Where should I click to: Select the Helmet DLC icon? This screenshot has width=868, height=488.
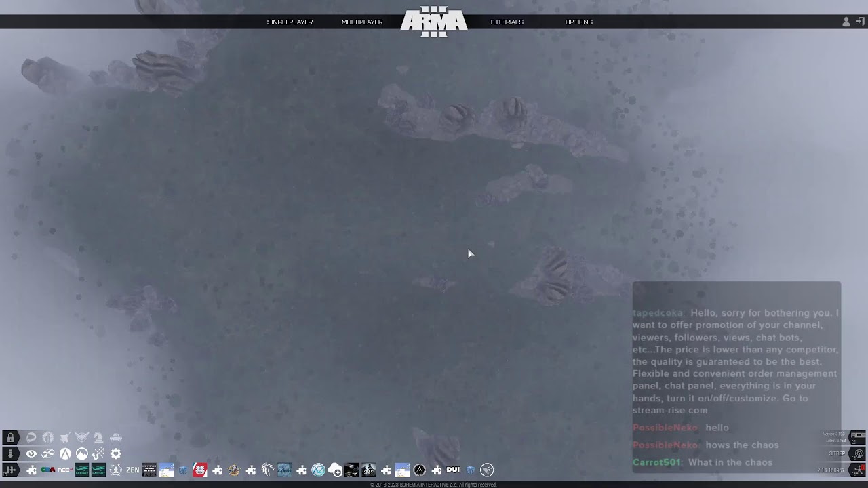point(31,438)
